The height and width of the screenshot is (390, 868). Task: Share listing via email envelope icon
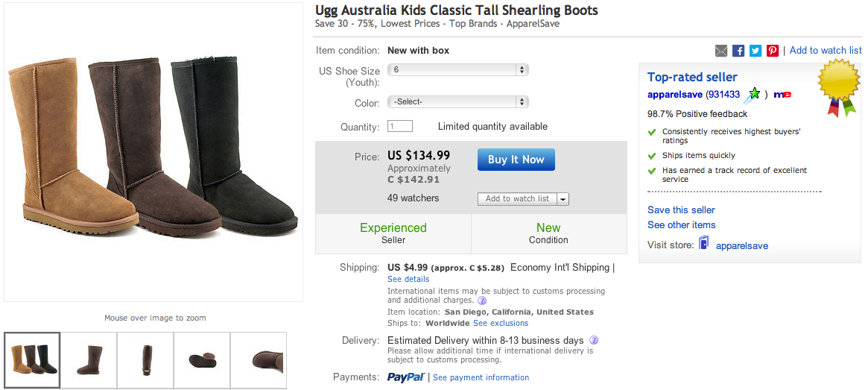pos(721,51)
